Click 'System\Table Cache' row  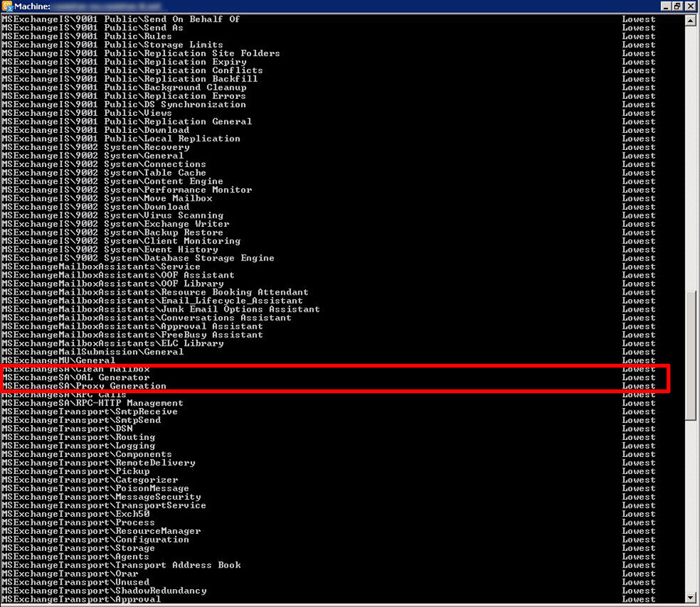click(x=328, y=173)
